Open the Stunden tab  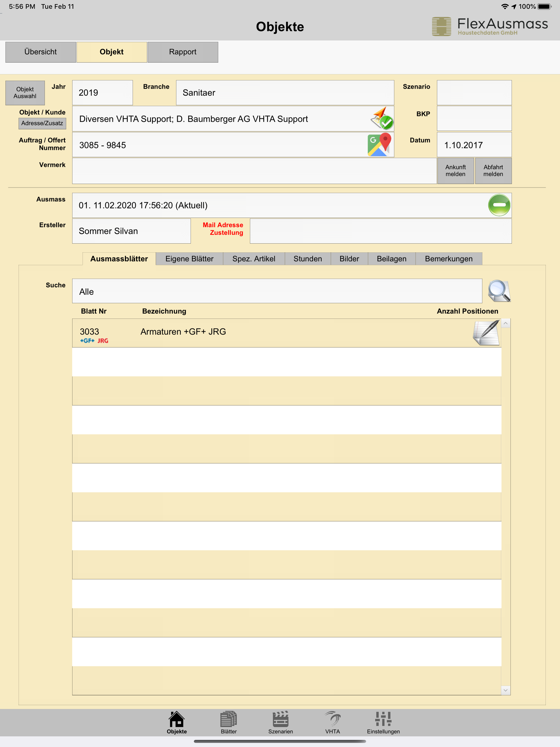click(308, 259)
